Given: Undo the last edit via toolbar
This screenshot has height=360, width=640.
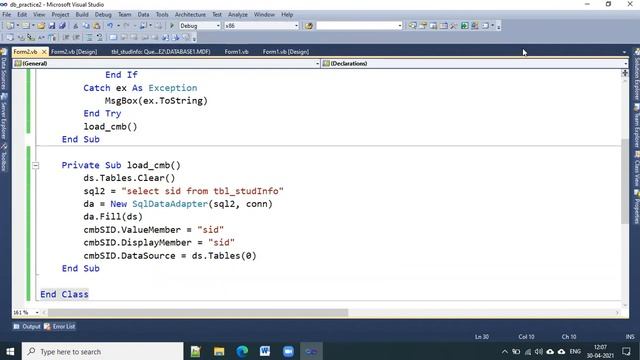Looking at the screenshot, I should pyautogui.click(x=110, y=26).
